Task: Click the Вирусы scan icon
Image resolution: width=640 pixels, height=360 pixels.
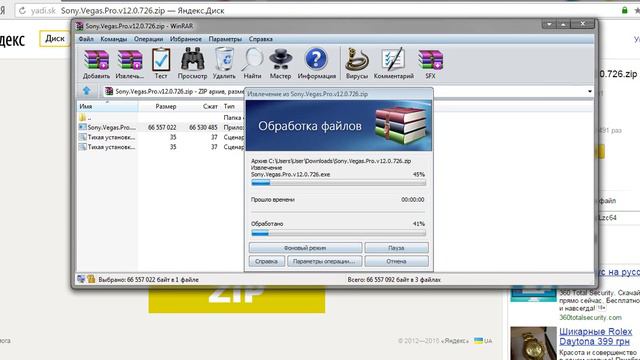Action: (x=357, y=64)
